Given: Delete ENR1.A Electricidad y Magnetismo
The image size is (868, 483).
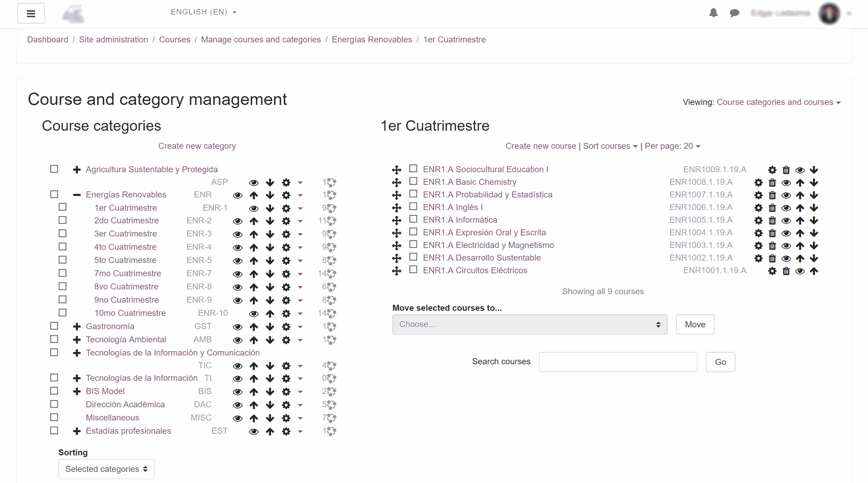Looking at the screenshot, I should coord(772,246).
